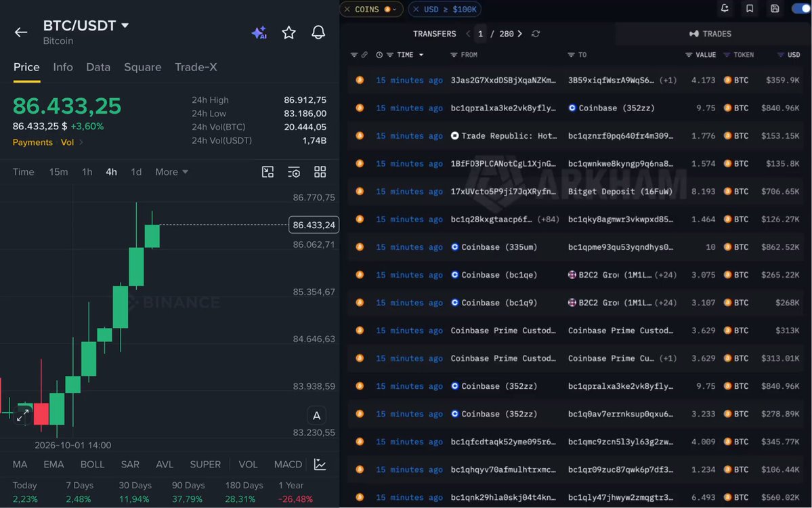Open the AI sparkle assistant icon
812x508 pixels.
[x=259, y=33]
